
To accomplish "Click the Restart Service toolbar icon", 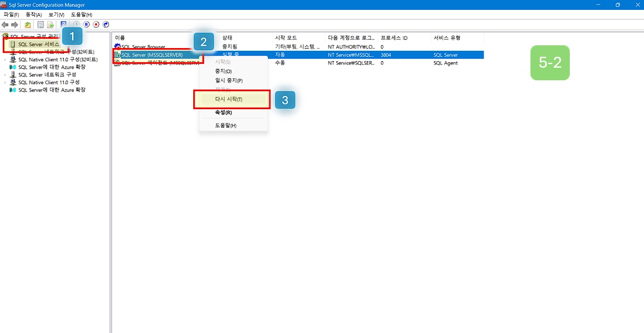I will (x=106, y=25).
